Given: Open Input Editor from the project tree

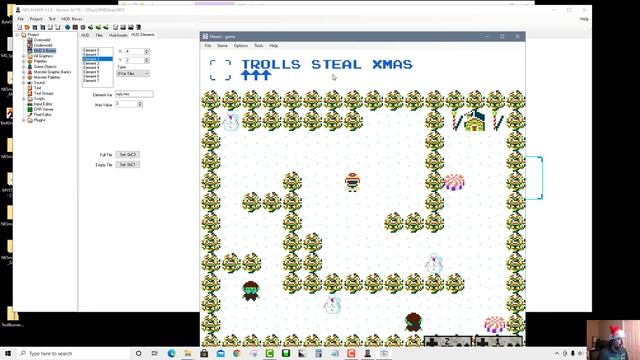Looking at the screenshot, I should [43, 104].
